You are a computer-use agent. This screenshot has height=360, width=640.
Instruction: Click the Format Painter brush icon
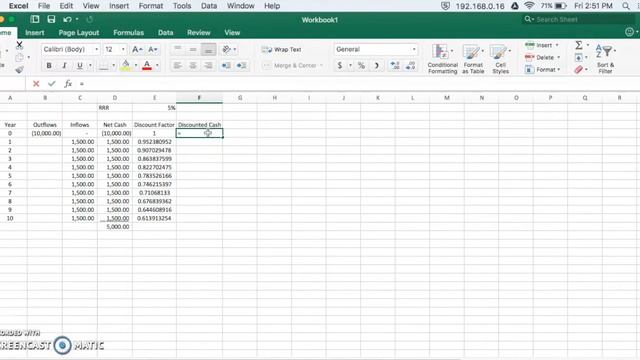click(19, 70)
